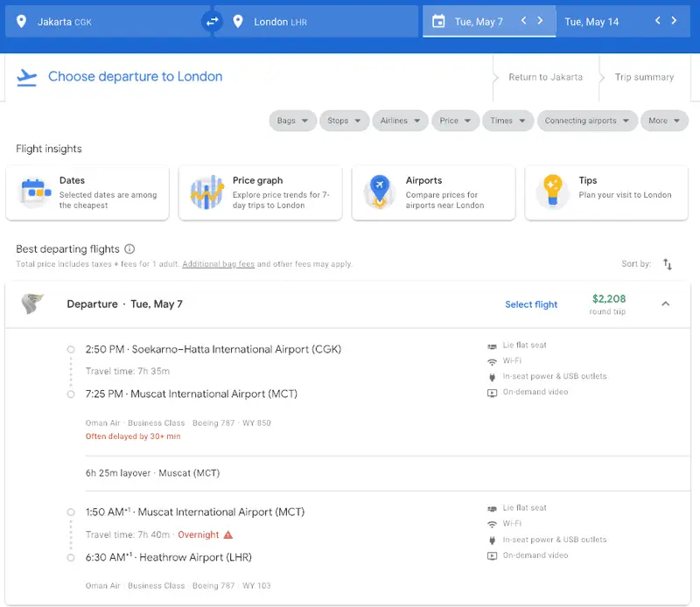This screenshot has height=607, width=700.
Task: Go to previous return date
Action: coord(658,20)
